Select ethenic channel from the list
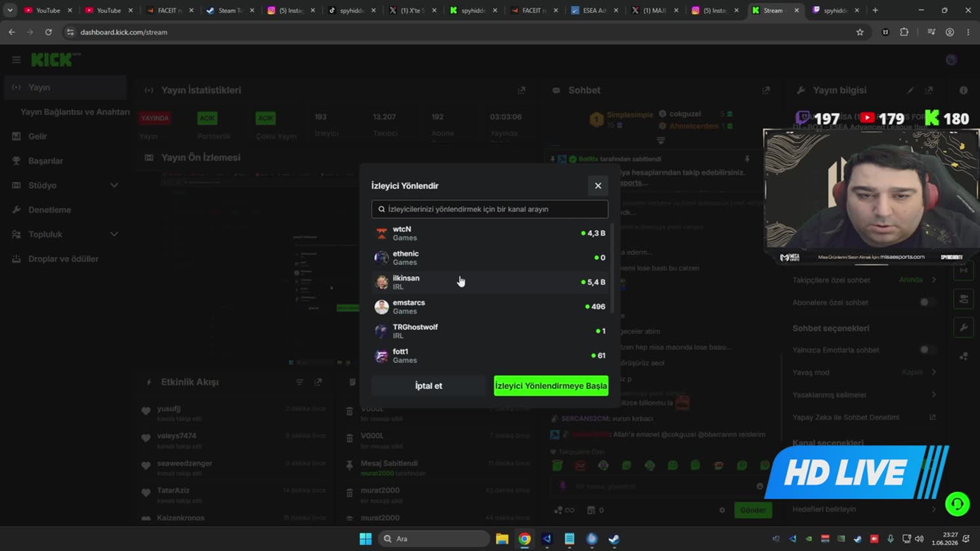This screenshot has width=980, height=551. (x=490, y=258)
